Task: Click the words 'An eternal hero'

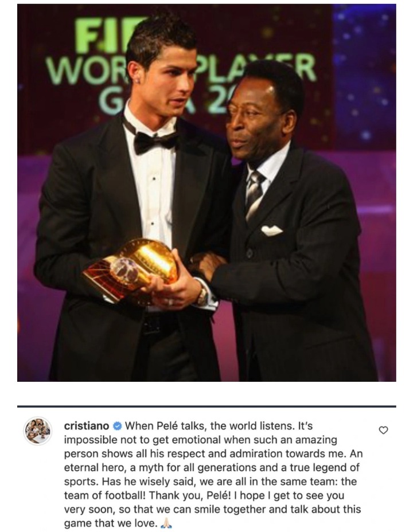Action: tap(213, 461)
